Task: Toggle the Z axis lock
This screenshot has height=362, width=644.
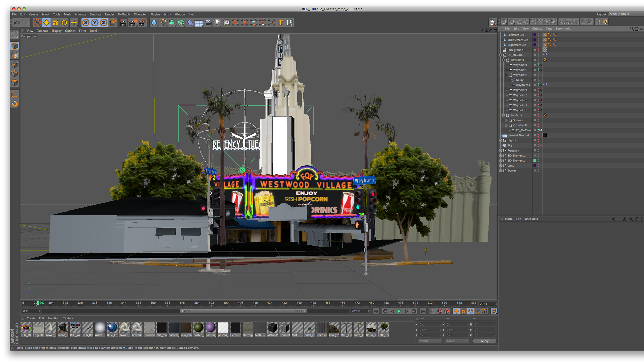Action: point(104,23)
